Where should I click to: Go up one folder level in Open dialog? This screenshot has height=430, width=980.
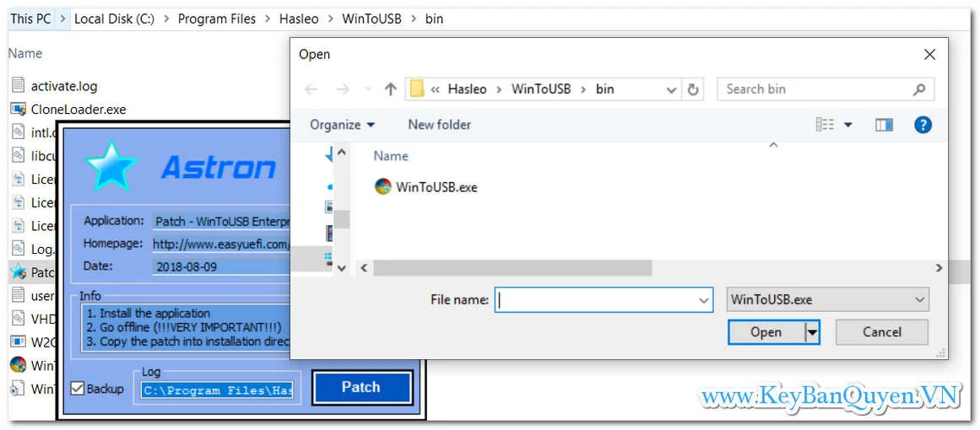[391, 89]
